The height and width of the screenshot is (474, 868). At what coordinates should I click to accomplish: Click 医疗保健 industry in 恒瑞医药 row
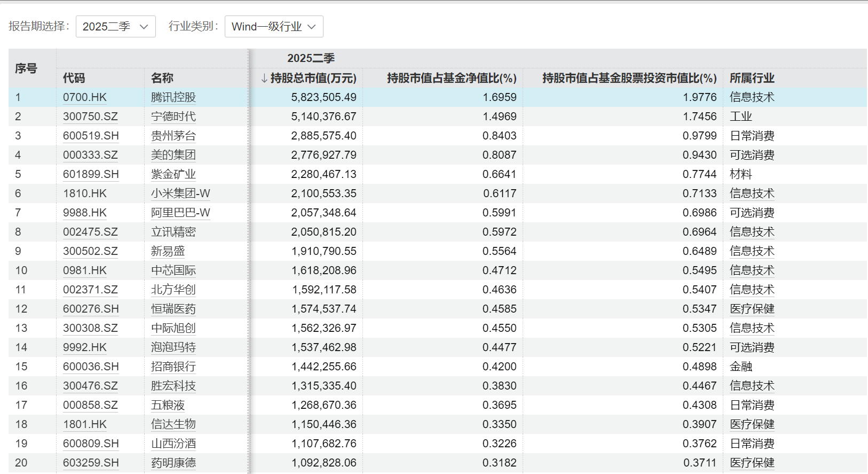click(752, 309)
